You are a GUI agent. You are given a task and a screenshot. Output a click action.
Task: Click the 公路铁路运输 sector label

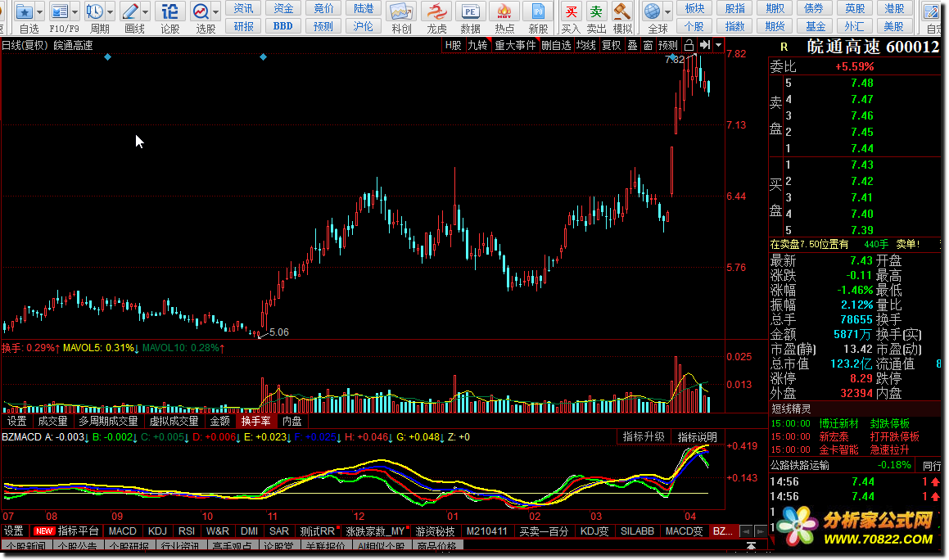tap(799, 465)
